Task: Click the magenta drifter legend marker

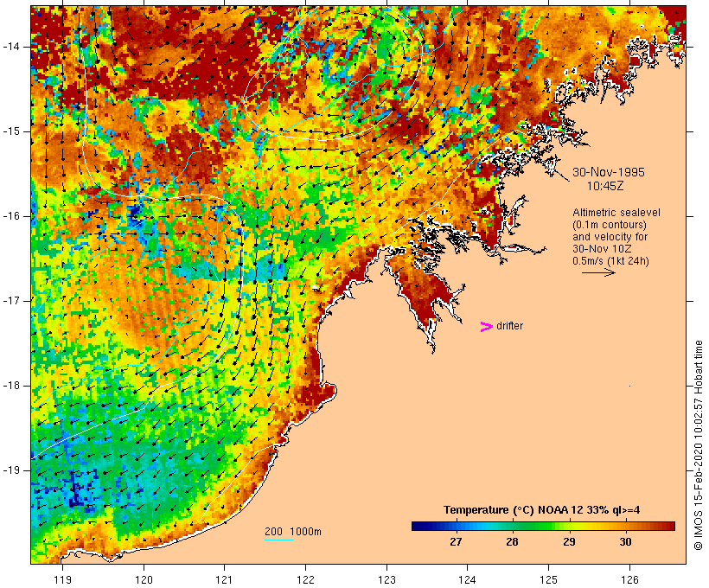Action: point(486,327)
